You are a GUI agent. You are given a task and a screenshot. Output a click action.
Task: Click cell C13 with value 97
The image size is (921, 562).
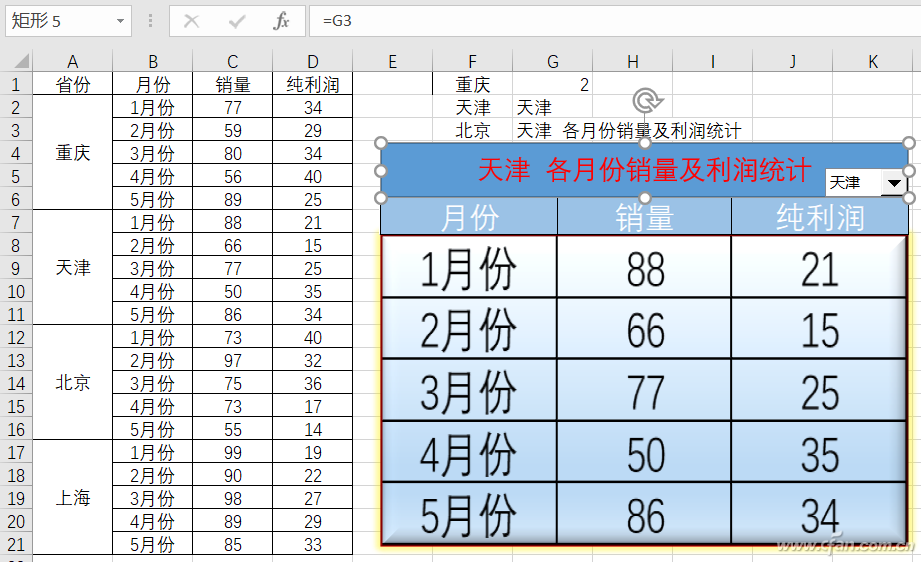(x=233, y=360)
